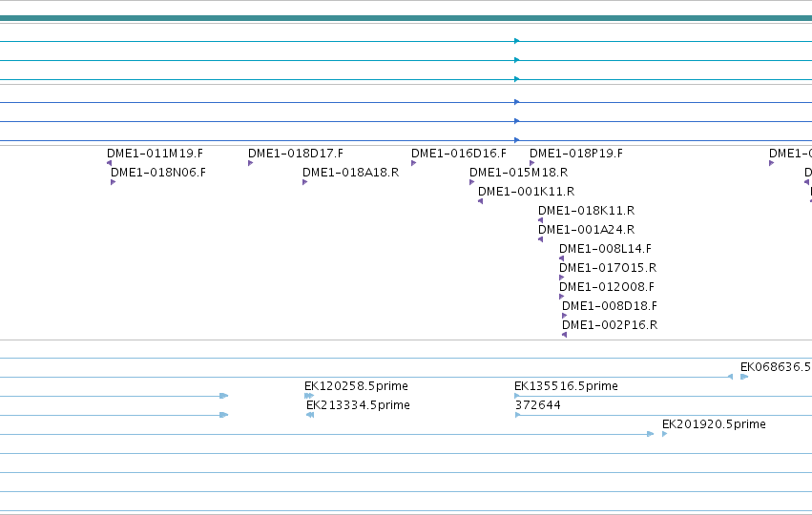The image size is (812, 515).
Task: Select the EK201920.5prime EST label
Action: [714, 424]
